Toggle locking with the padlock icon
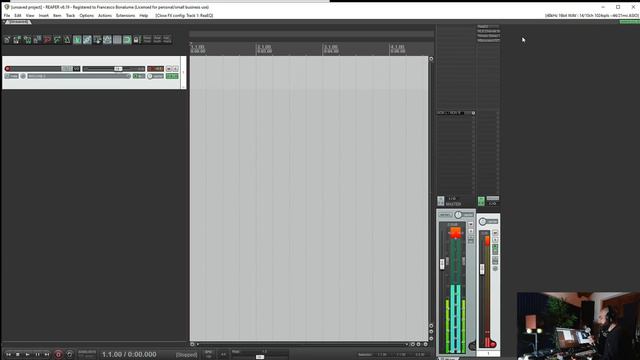 click(x=137, y=40)
